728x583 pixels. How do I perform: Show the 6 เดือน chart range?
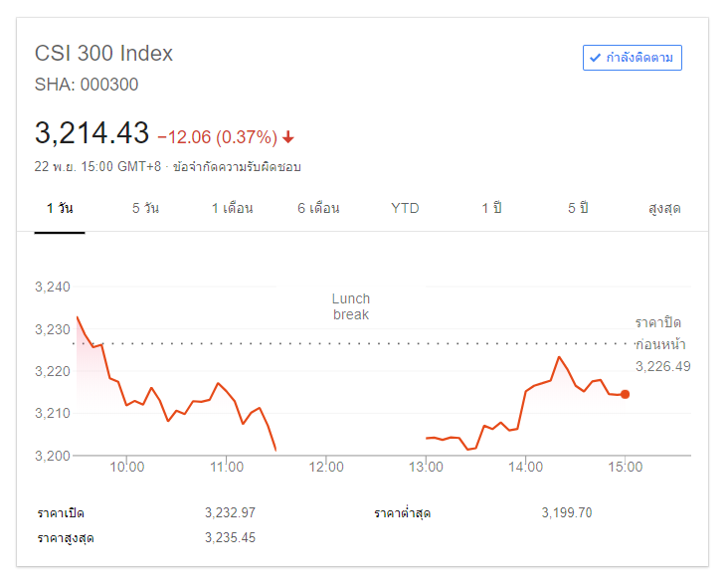[x=318, y=208]
